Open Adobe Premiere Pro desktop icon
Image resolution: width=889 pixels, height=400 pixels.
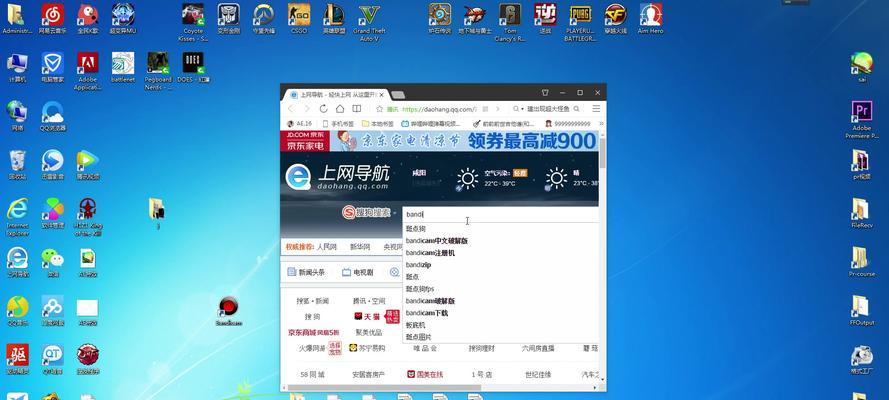(862, 120)
